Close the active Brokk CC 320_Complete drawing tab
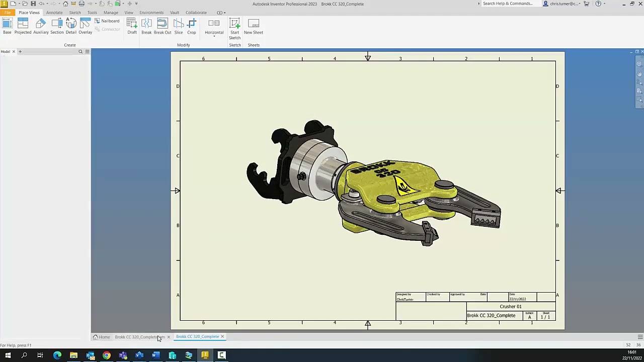 tap(222, 336)
